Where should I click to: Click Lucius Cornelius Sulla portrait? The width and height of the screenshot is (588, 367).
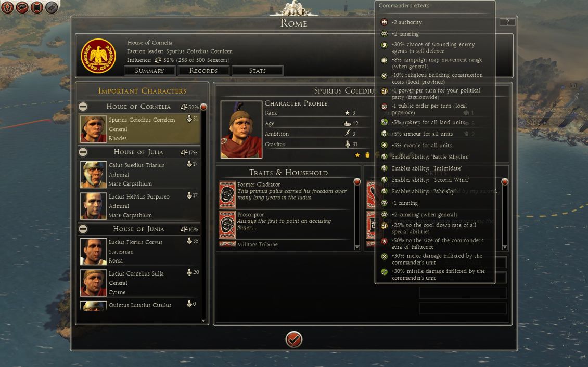93,283
